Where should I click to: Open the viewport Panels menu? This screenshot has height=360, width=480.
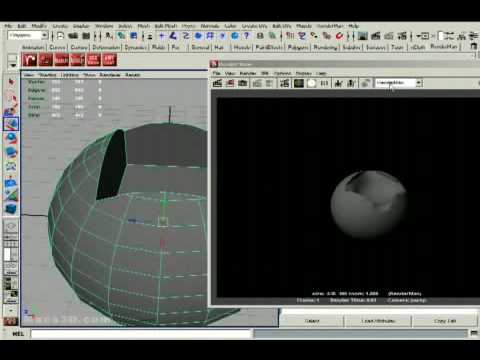point(132,75)
